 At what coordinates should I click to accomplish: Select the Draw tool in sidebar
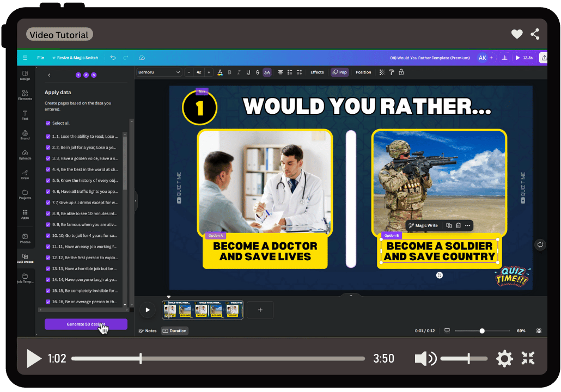click(25, 175)
